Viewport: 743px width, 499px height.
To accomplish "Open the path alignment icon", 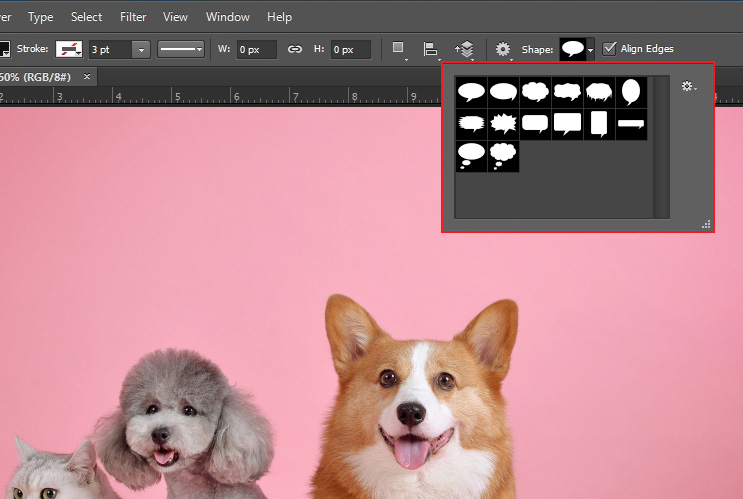I will tap(431, 49).
